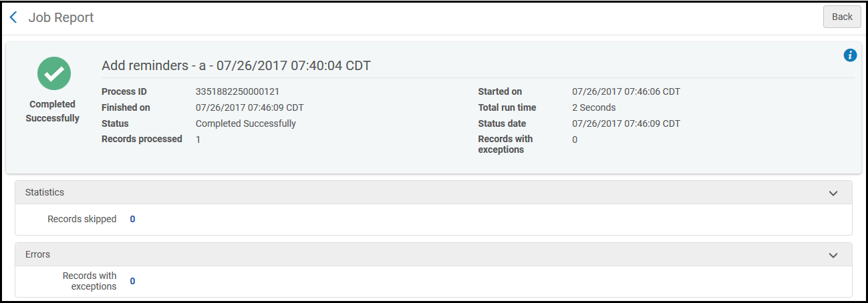The image size is (868, 303).
Task: Click the Completed Successfully label under checkmark
Action: pos(53,111)
